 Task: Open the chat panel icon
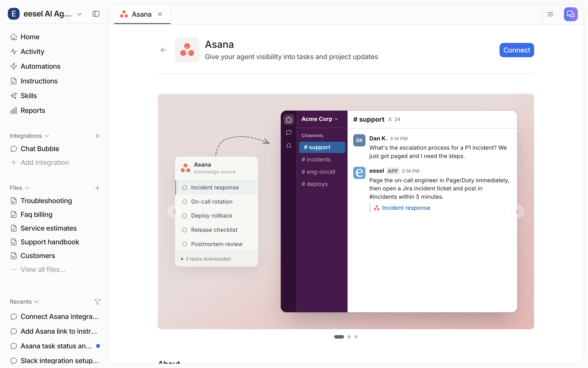pos(571,14)
